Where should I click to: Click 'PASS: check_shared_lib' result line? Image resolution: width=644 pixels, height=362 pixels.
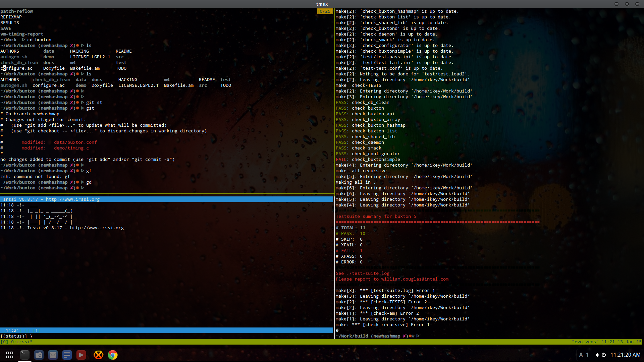pyautogui.click(x=365, y=137)
